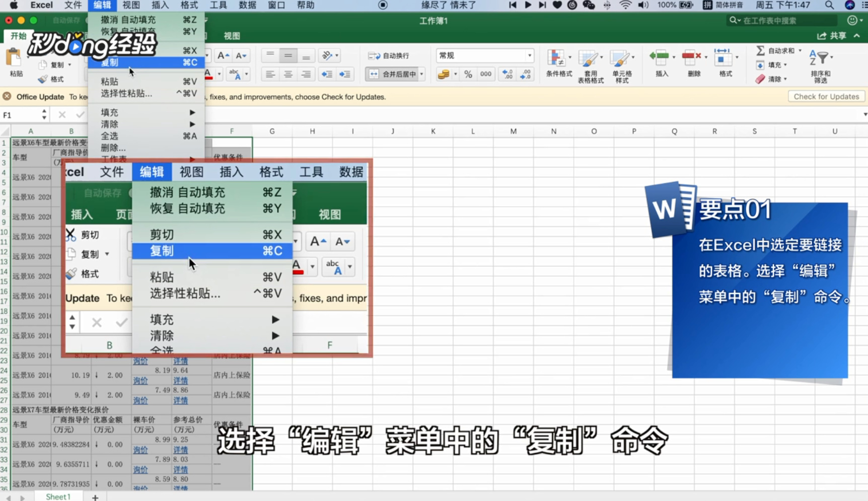Add a new sheet with plus button
The height and width of the screenshot is (501, 868).
click(x=95, y=497)
